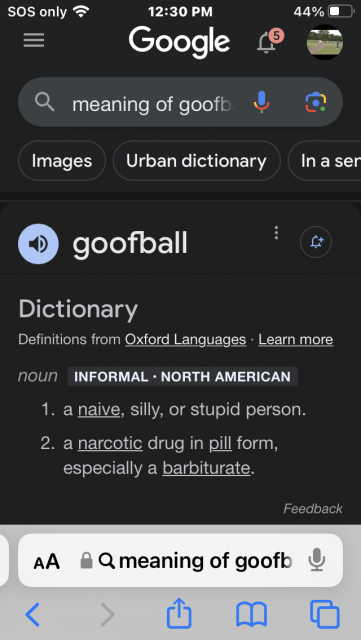
Task: Follow the Learn more link
Action: (x=296, y=340)
